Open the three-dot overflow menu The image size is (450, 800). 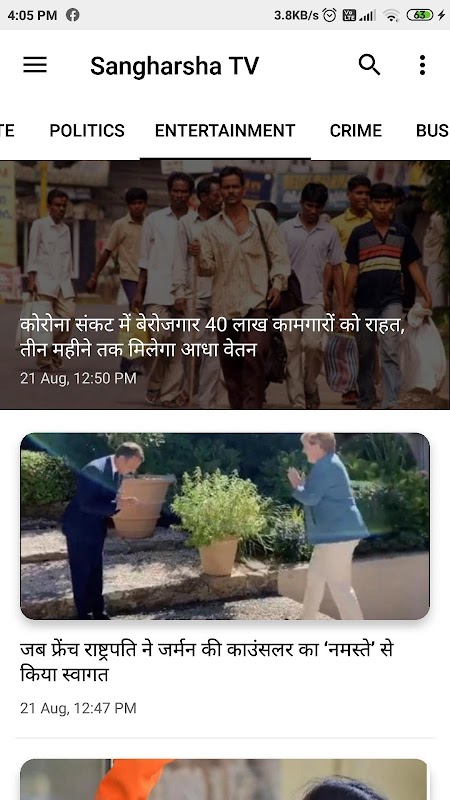[422, 65]
